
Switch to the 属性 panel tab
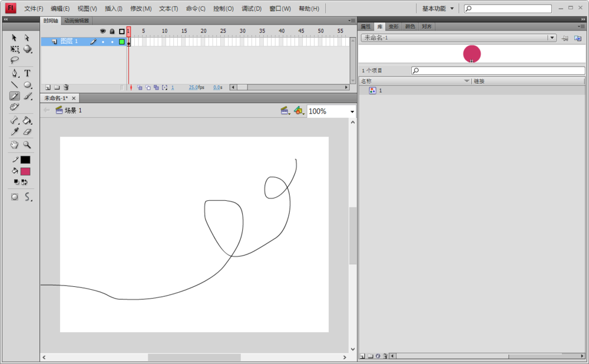coord(366,27)
